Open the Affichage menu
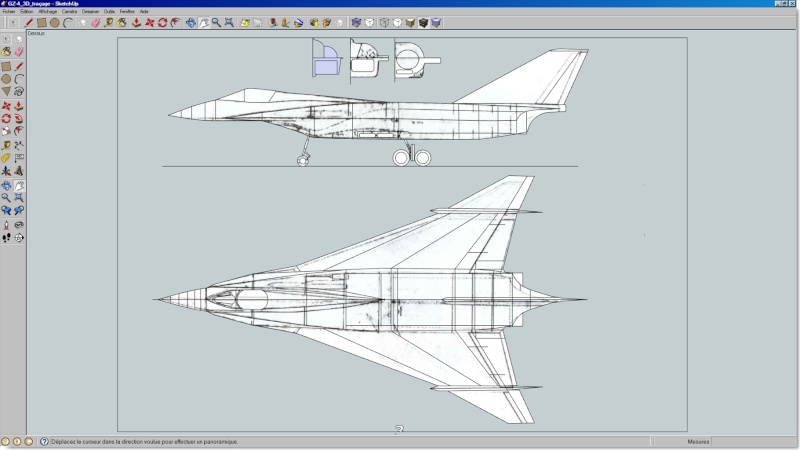The image size is (800, 450). pyautogui.click(x=48, y=11)
